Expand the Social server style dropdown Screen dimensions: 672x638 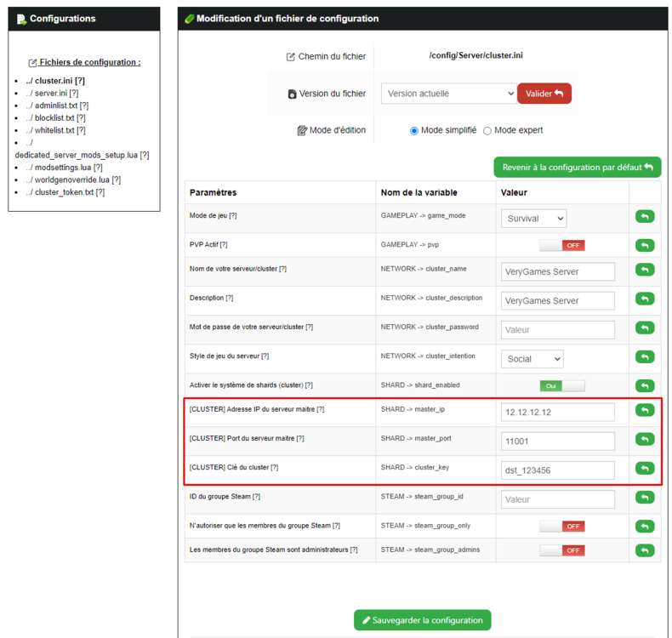(532, 359)
